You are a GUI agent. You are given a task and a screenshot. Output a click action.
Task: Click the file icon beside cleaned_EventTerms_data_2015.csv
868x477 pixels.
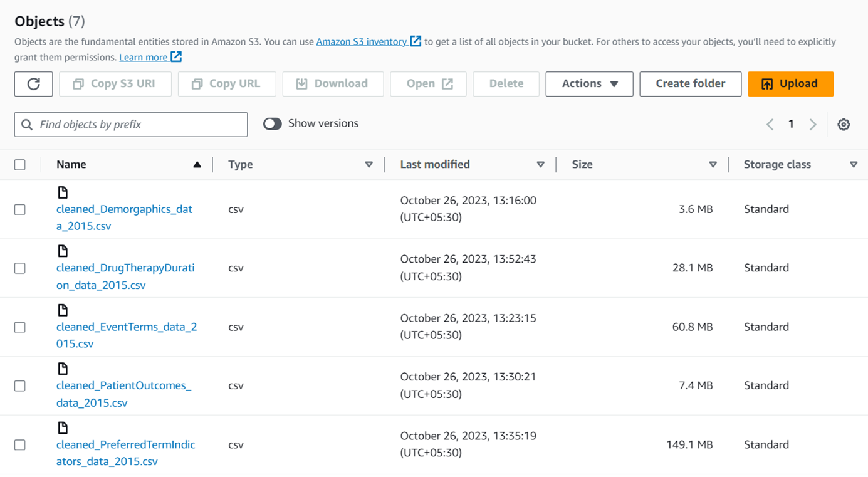point(63,309)
